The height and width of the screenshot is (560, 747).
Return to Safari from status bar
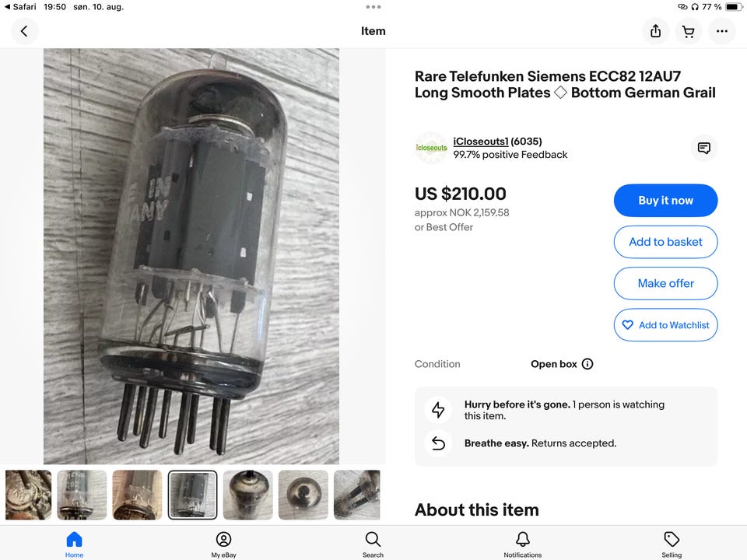tap(20, 7)
